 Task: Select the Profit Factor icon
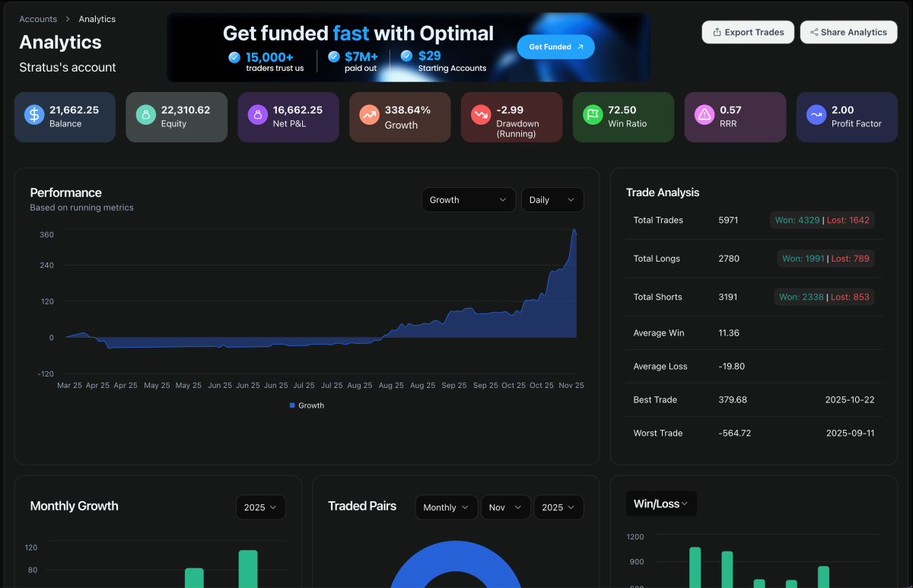pyautogui.click(x=816, y=114)
